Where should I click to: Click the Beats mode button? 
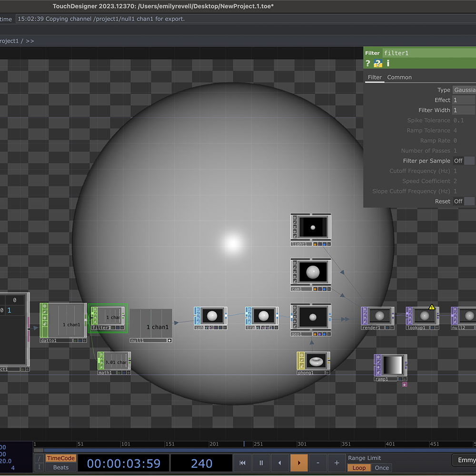60,467
